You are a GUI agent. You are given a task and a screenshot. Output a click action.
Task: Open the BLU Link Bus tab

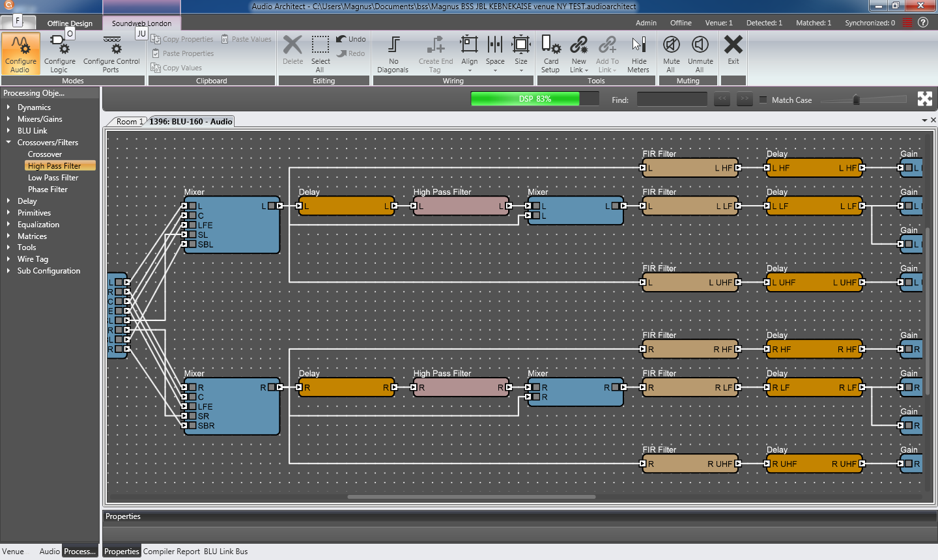click(x=225, y=551)
